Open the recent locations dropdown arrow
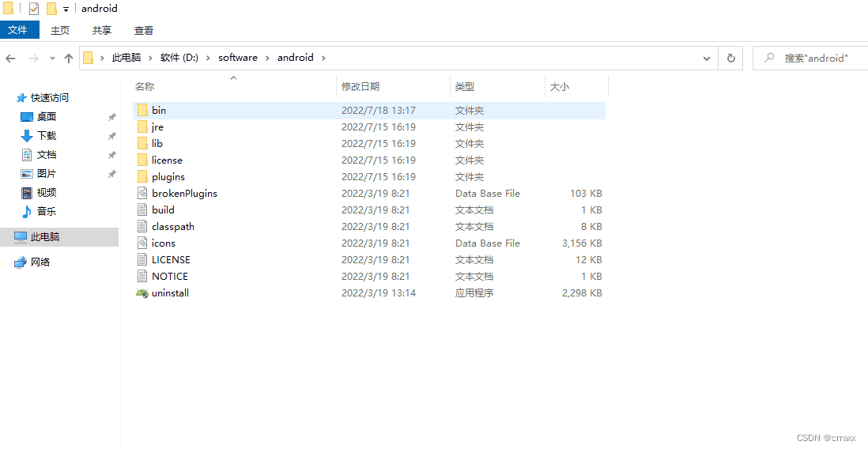 point(53,58)
